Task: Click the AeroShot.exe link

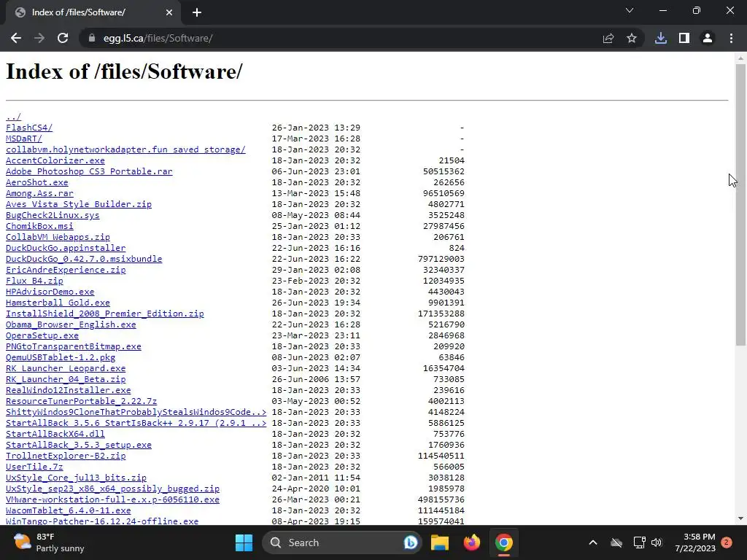Action: pos(36,182)
